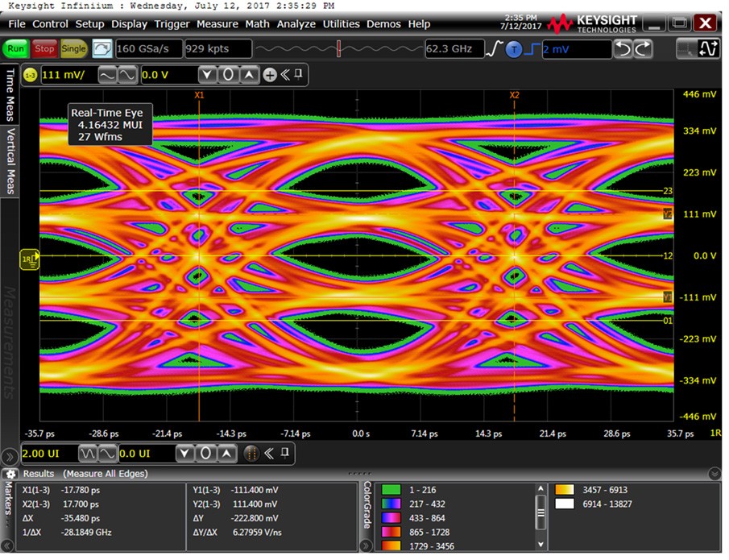The width and height of the screenshot is (729, 560).
Task: Toggle the pin icon on vertical toolbar
Action: pos(299,74)
